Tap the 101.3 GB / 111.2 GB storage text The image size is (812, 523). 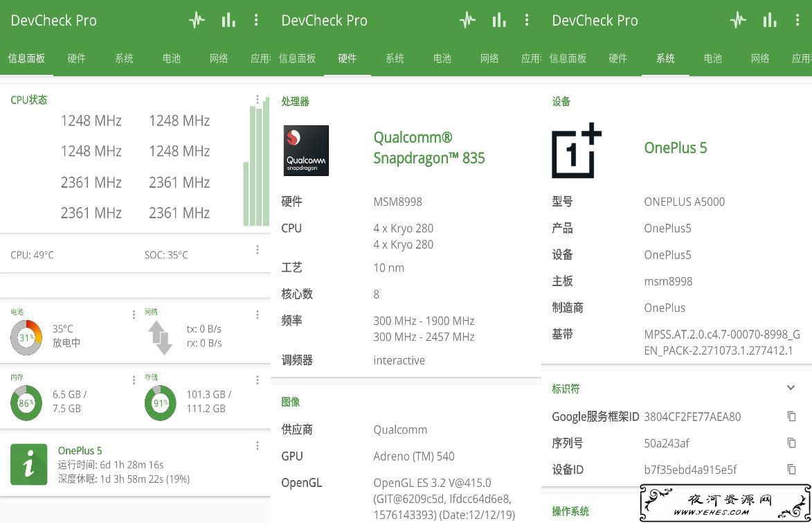[209, 401]
